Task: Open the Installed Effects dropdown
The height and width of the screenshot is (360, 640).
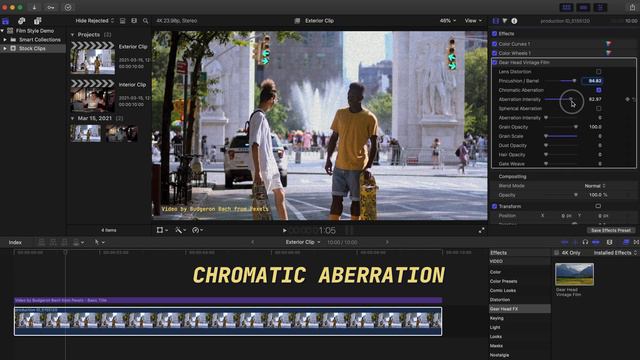Action: click(x=615, y=253)
